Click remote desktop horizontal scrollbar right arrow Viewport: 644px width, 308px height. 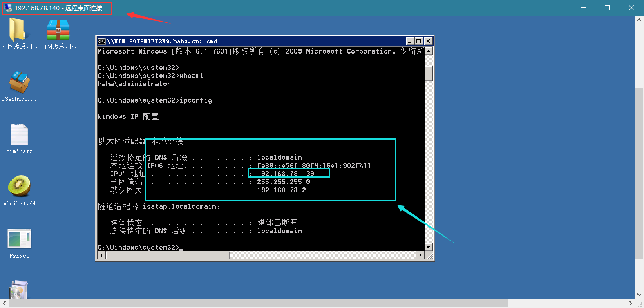631,304
